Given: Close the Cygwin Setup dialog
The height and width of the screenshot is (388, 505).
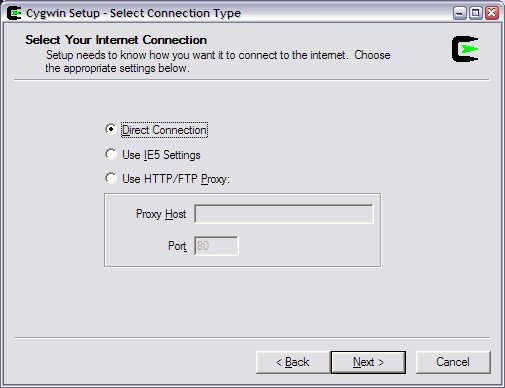Looking at the screenshot, I should (492, 13).
